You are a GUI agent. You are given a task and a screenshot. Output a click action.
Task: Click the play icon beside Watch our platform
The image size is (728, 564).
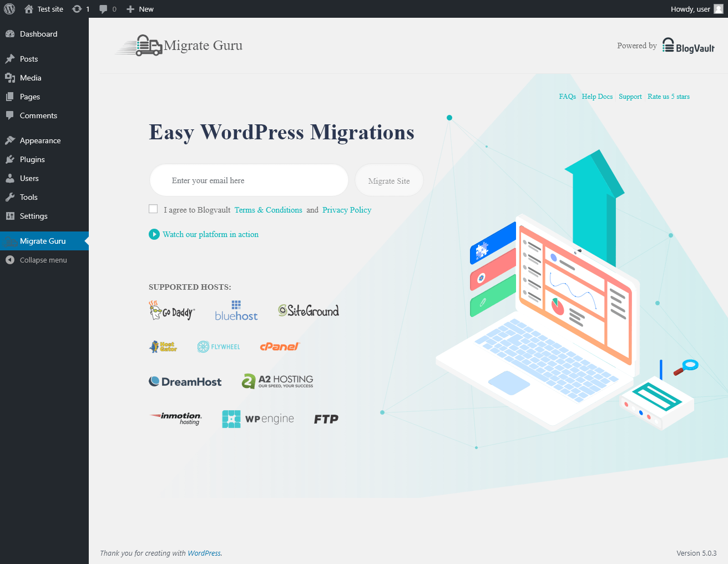[x=154, y=234]
